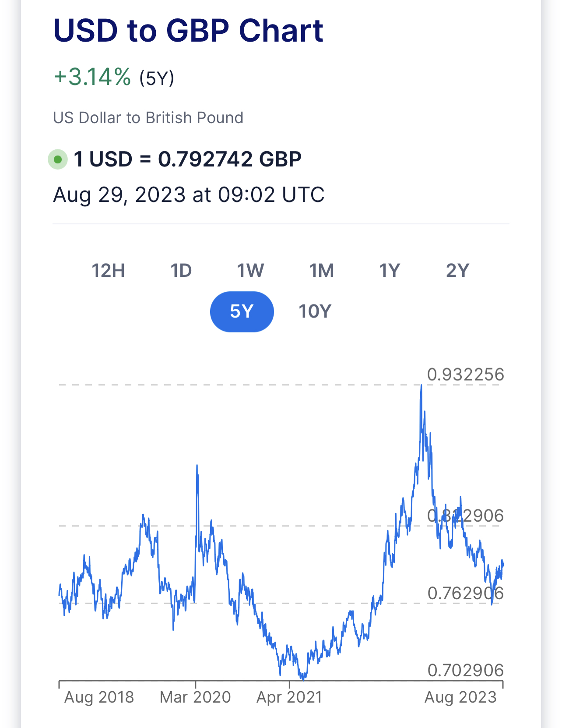The image size is (562, 728).
Task: Click the USD to GBP Chart heading
Action: [188, 31]
